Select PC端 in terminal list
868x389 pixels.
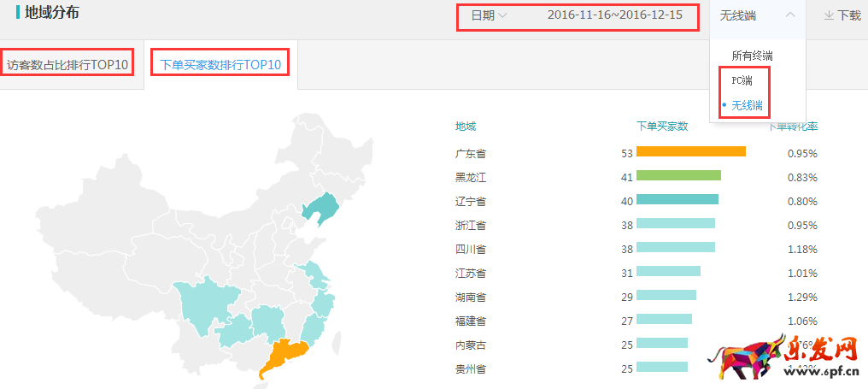tap(742, 80)
